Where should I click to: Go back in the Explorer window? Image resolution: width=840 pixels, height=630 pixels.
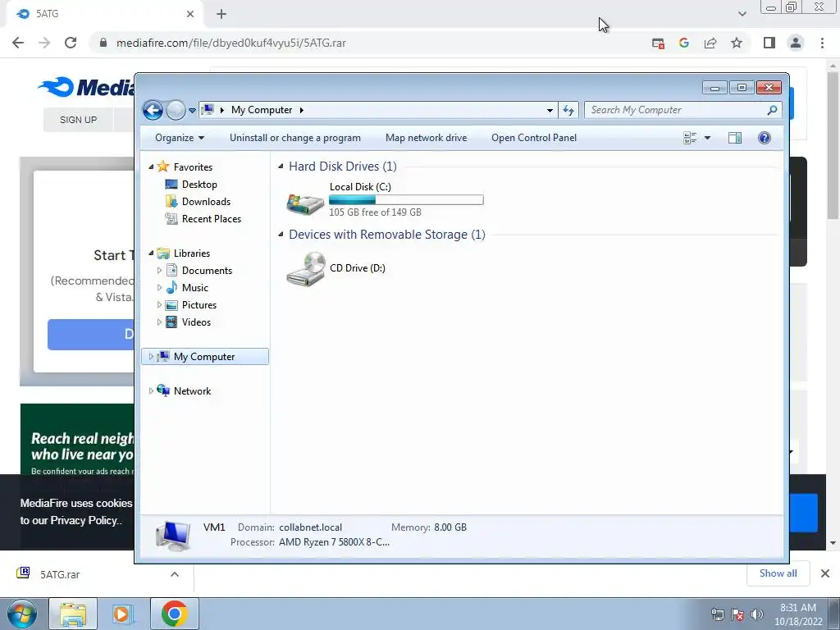(x=153, y=111)
